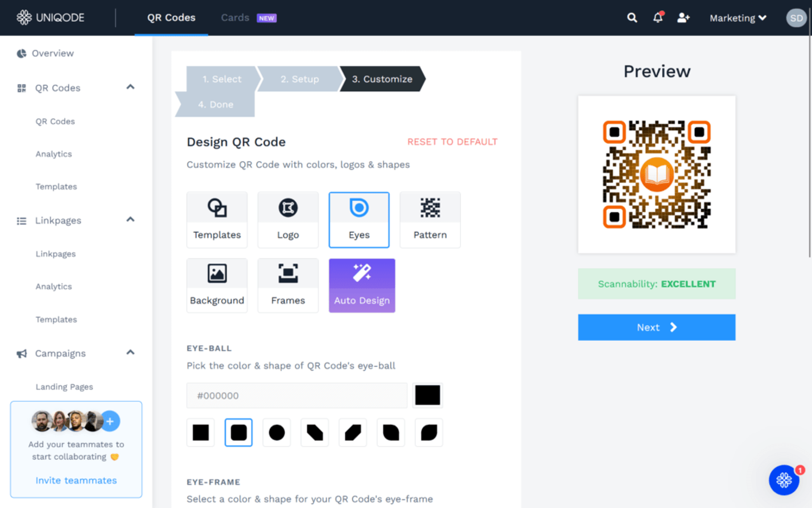The image size is (812, 508).
Task: Click the eye-ball hex color field
Action: (x=297, y=395)
